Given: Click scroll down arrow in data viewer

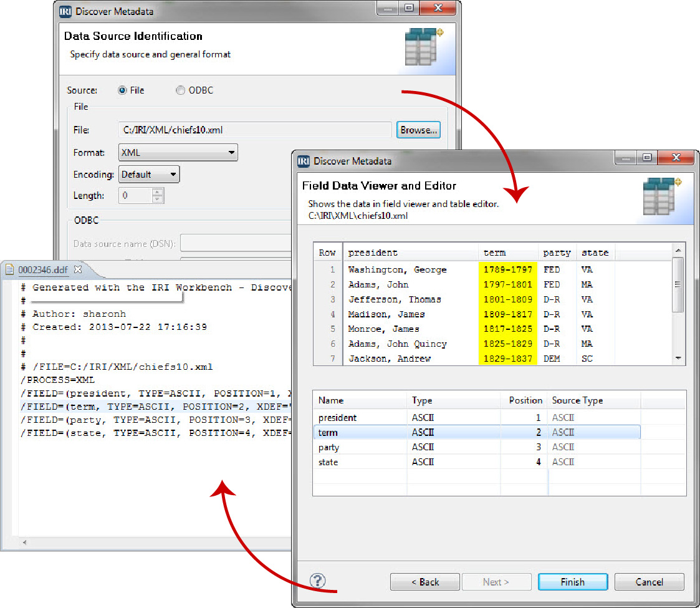Looking at the screenshot, I should 678,359.
